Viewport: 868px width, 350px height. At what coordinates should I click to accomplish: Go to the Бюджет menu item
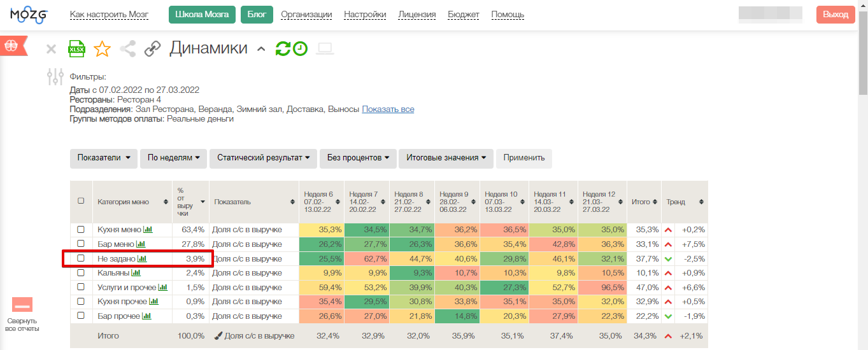(x=464, y=15)
